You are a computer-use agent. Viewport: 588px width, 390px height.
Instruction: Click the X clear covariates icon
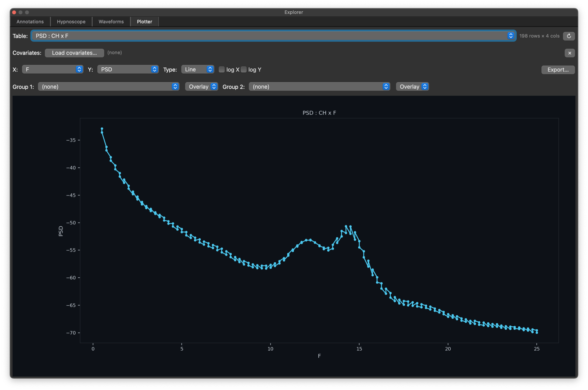click(x=570, y=53)
